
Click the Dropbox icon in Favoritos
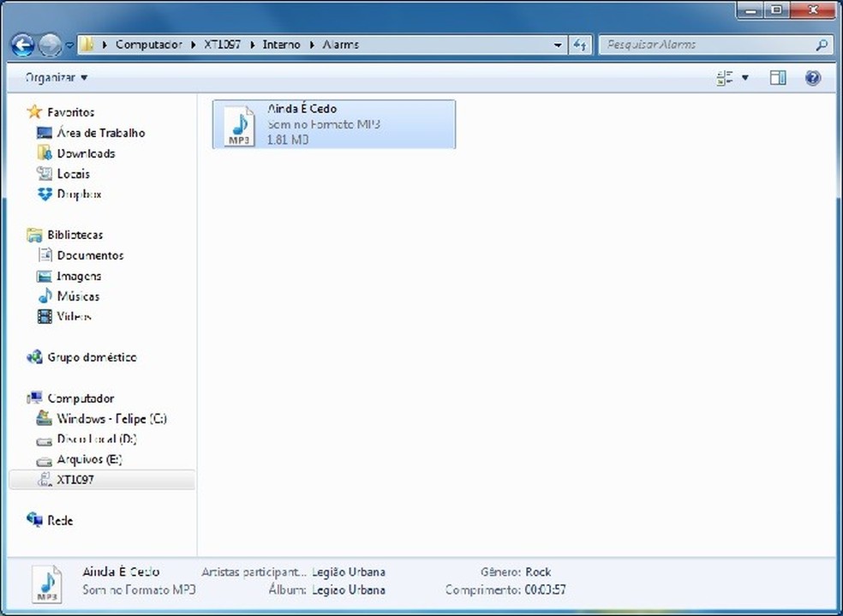click(45, 194)
